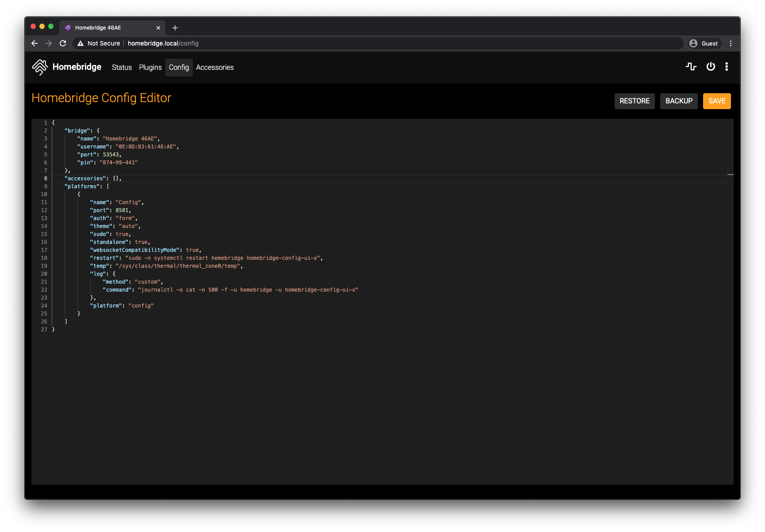The image size is (765, 532).
Task: Click the Guest account icon
Action: click(x=693, y=43)
